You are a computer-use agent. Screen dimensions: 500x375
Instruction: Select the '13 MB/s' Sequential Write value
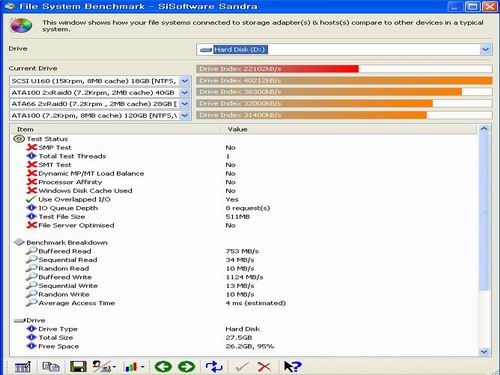click(240, 286)
